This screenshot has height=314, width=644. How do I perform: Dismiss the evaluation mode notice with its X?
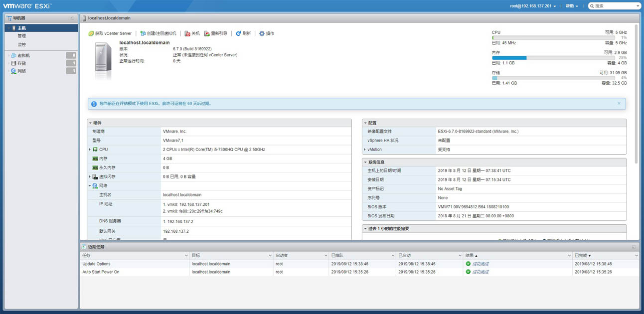tap(619, 103)
